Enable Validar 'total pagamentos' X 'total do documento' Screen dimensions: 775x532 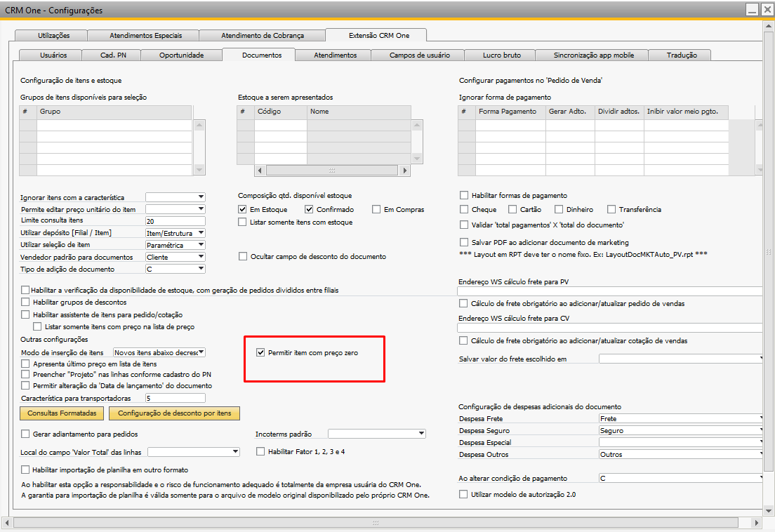tap(463, 225)
